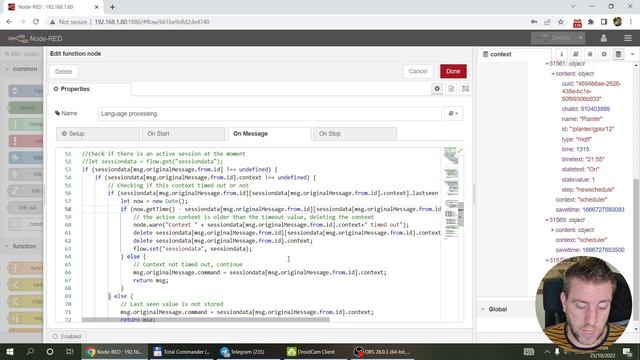Click the saved password key icon
This screenshot has height=360, width=640.
pos(534,22)
